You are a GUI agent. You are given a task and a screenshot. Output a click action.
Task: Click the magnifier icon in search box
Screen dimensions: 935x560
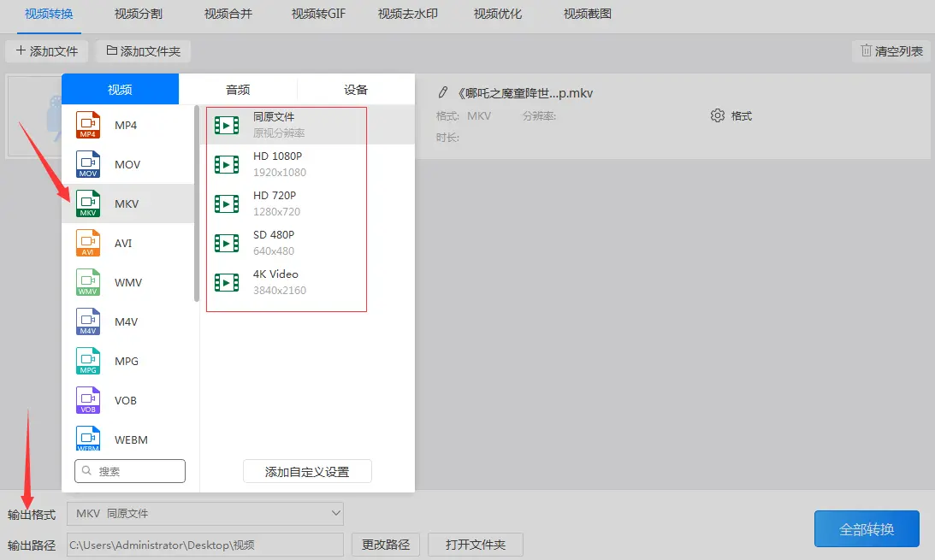(86, 470)
